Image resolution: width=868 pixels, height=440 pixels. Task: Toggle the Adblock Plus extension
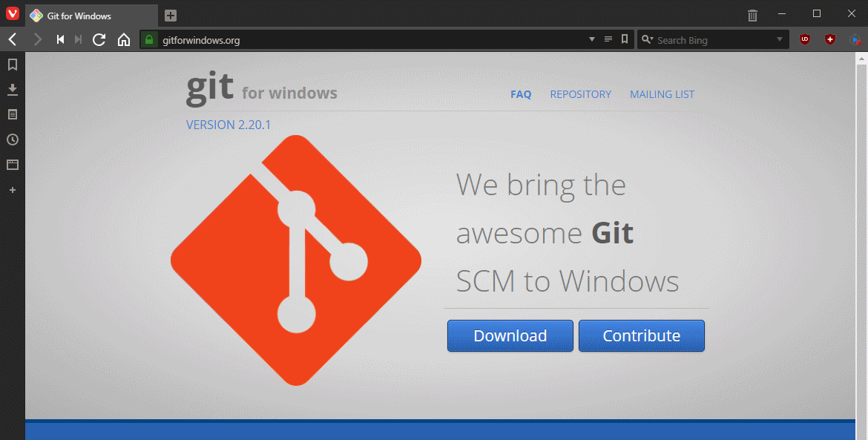(830, 39)
